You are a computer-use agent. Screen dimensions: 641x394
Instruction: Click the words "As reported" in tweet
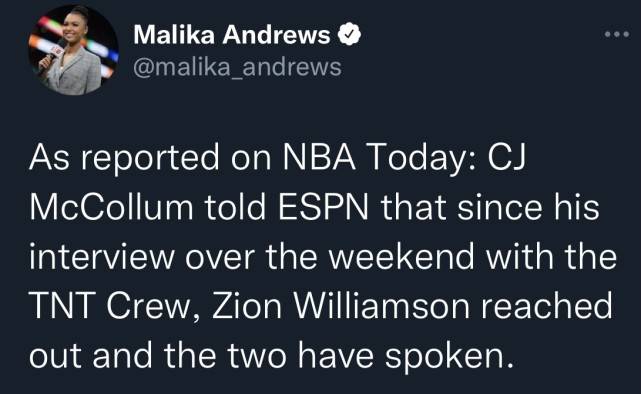point(124,158)
